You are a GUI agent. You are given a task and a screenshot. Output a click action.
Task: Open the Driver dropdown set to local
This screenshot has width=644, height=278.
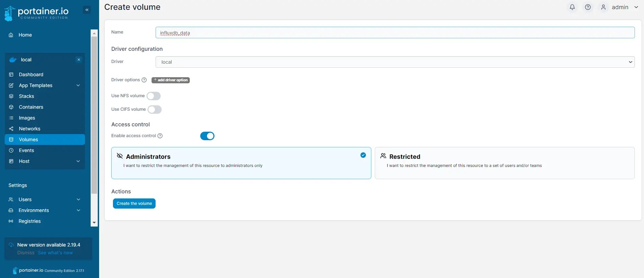tap(395, 62)
